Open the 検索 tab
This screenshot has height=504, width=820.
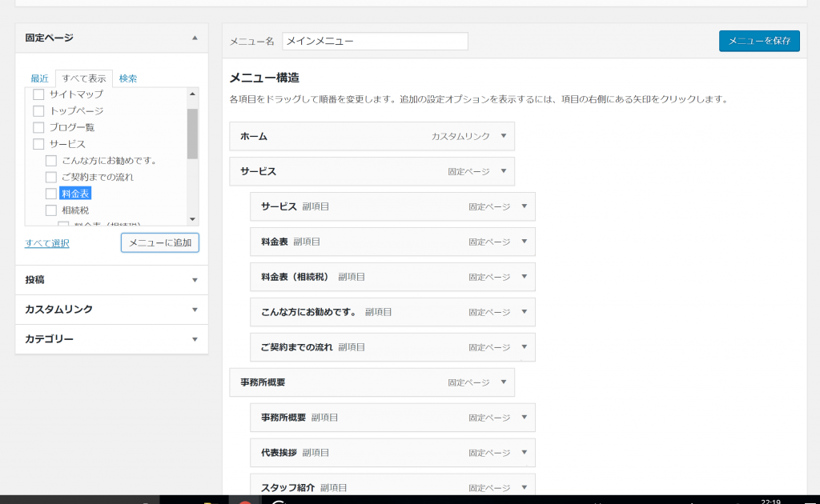(x=127, y=78)
